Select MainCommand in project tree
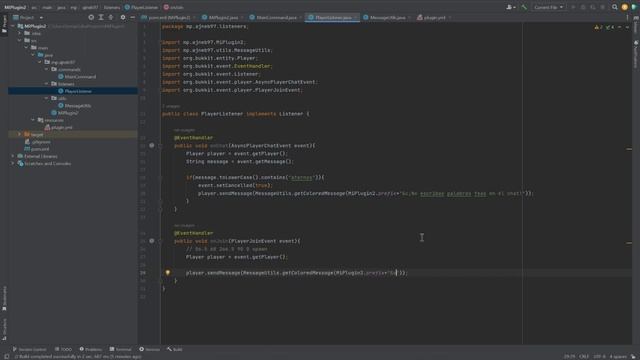The image size is (640, 360). coord(80,77)
